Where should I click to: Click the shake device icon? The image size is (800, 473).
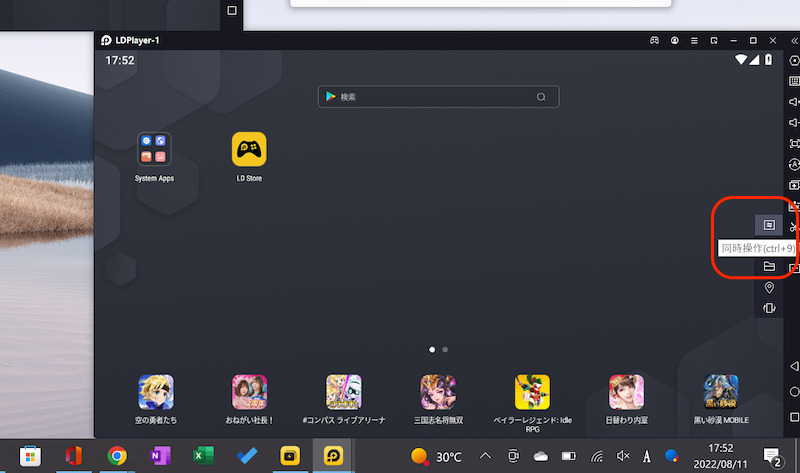[x=769, y=308]
